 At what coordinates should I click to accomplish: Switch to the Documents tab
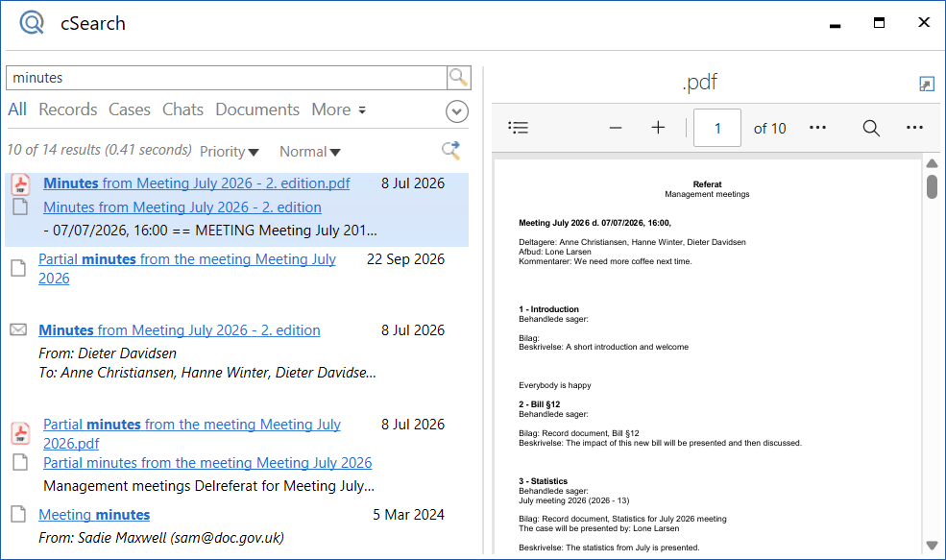257,110
